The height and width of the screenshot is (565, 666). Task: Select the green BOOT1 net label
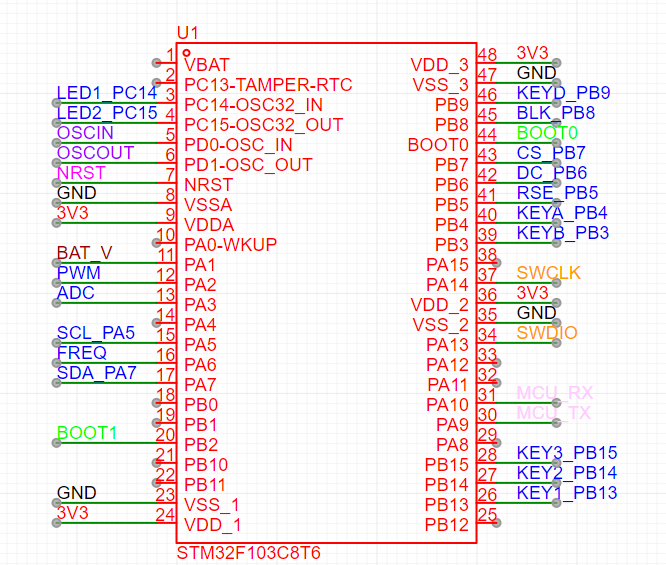[87, 433]
